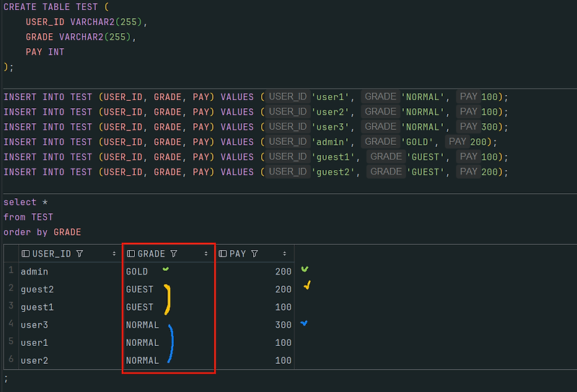Click the filter icon on GRADE column

point(174,254)
